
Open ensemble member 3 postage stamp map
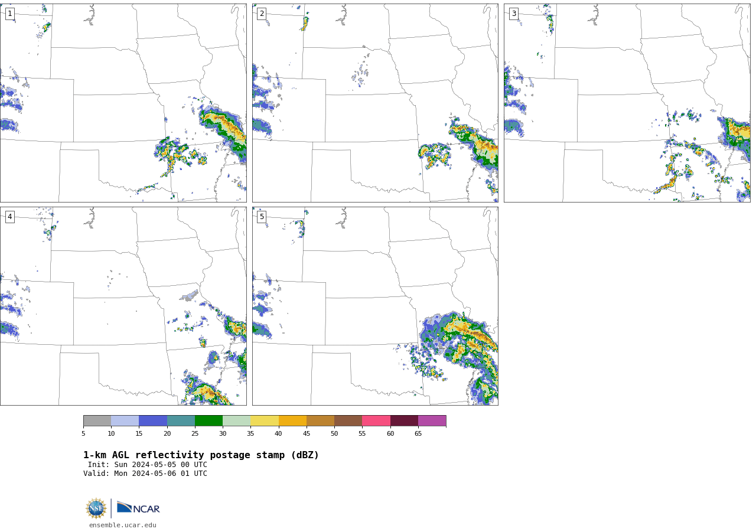[627, 103]
